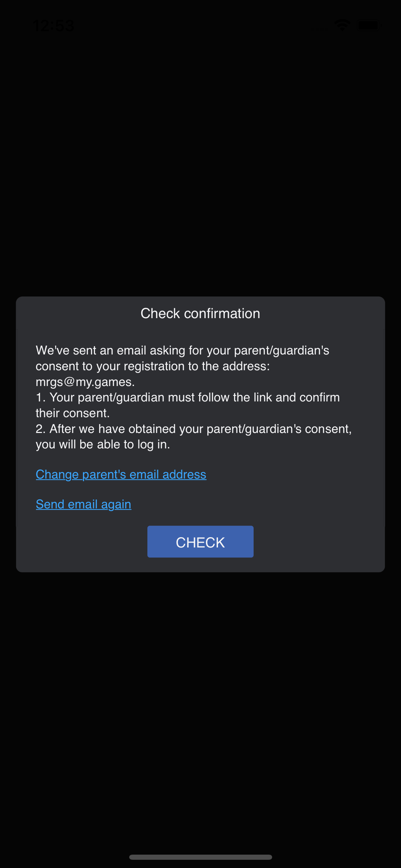Tap the home indicator bar
401x868 pixels.
tap(200, 857)
